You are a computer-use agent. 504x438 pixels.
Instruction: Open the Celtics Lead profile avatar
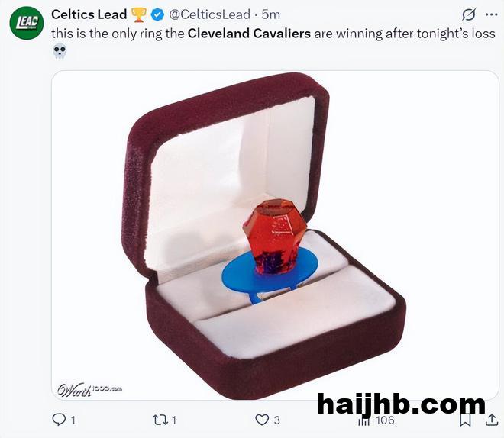click(27, 22)
